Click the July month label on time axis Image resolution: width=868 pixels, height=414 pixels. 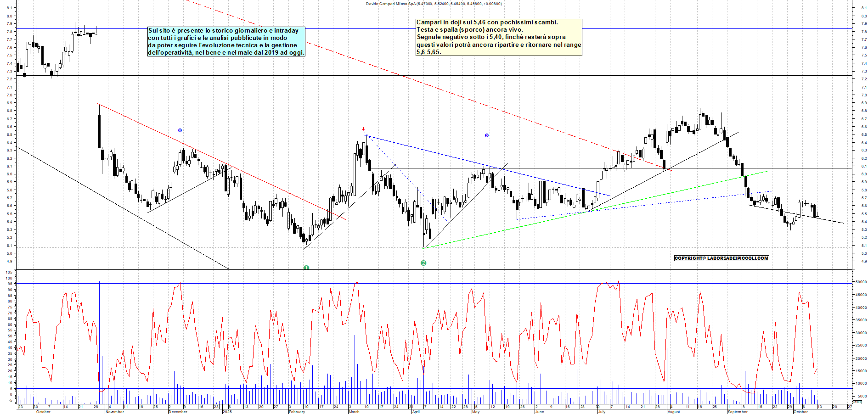coord(602,412)
